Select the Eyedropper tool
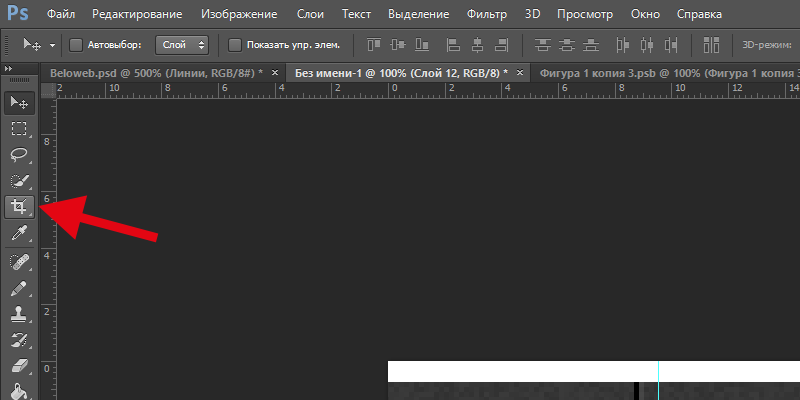Image resolution: width=800 pixels, height=400 pixels. (18, 233)
